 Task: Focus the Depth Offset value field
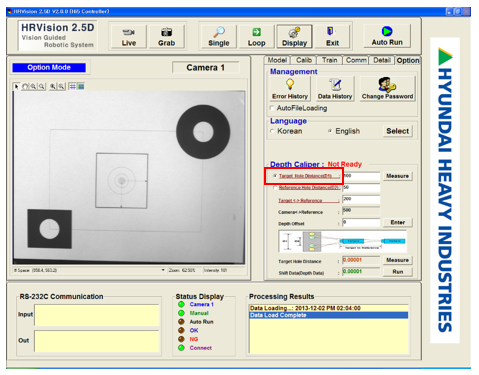[x=361, y=222]
